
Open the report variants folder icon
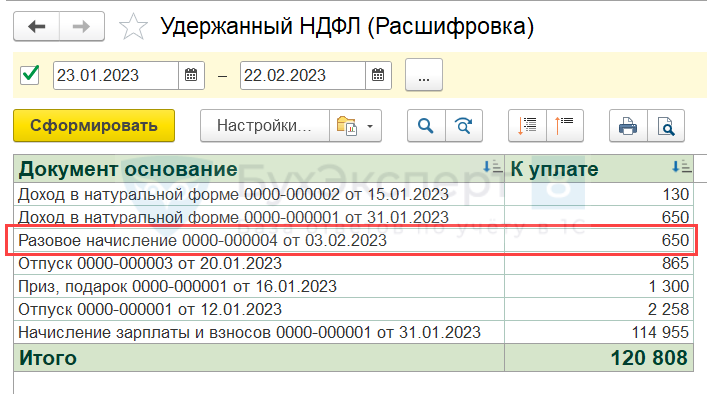(347, 126)
